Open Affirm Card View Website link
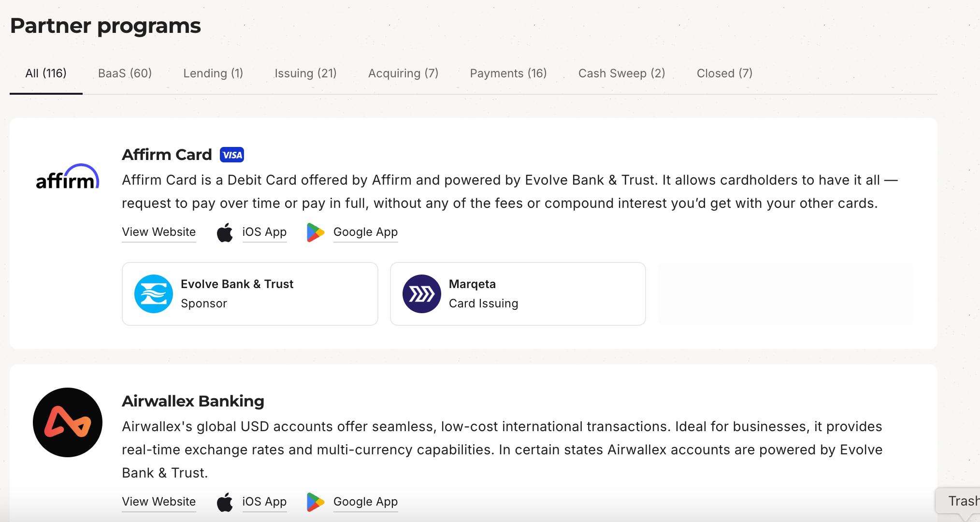 click(159, 232)
